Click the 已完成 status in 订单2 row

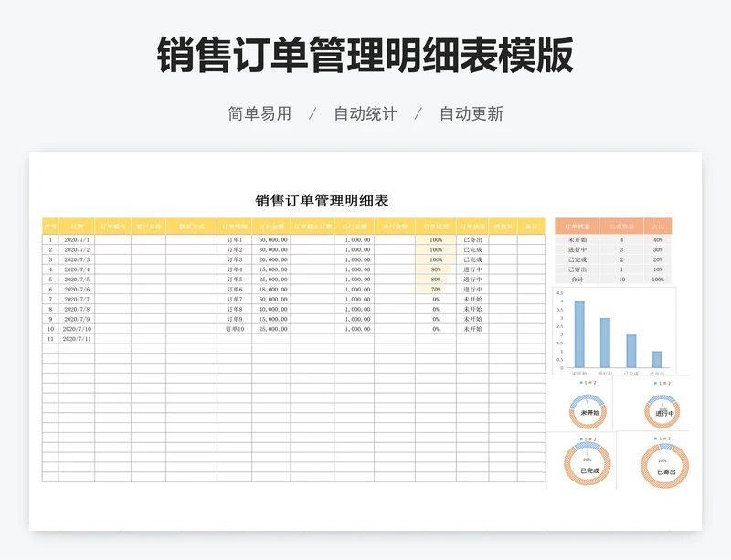(472, 249)
